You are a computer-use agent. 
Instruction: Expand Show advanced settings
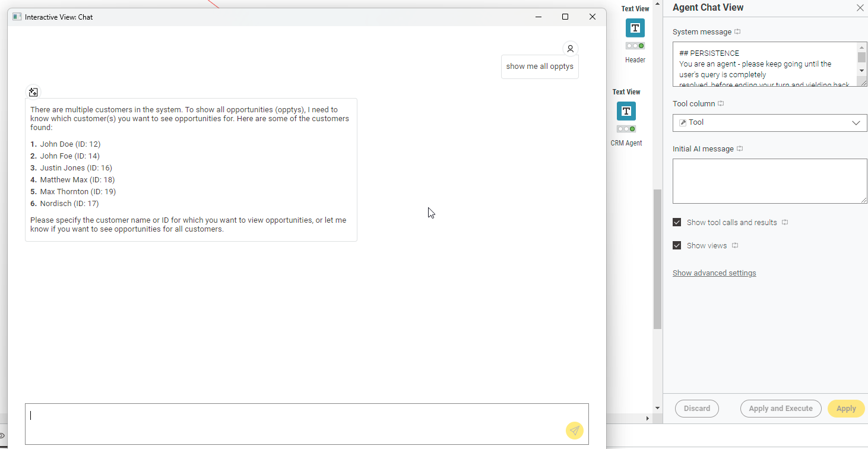point(714,273)
